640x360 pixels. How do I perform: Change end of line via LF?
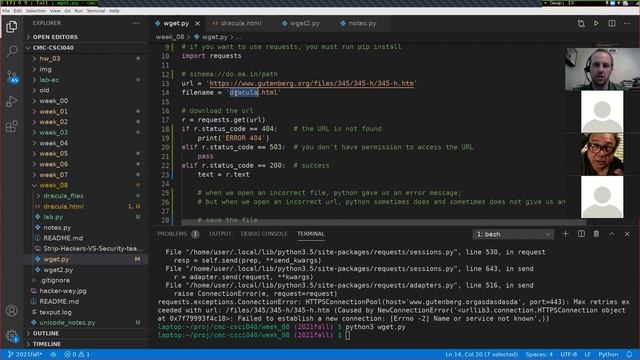coord(587,354)
